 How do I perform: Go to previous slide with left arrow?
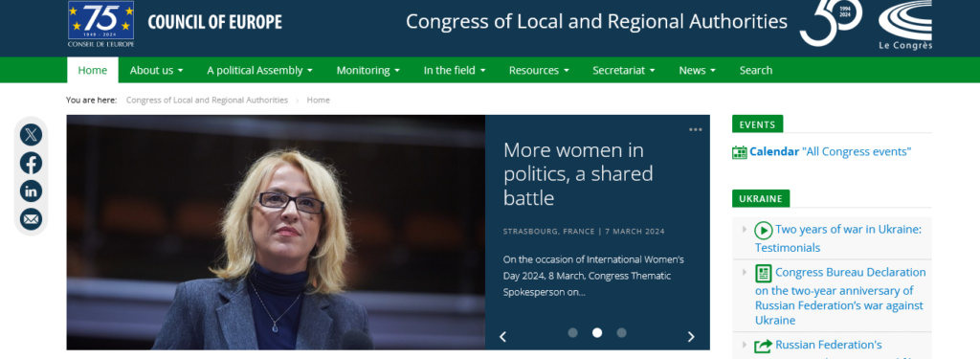coord(502,336)
